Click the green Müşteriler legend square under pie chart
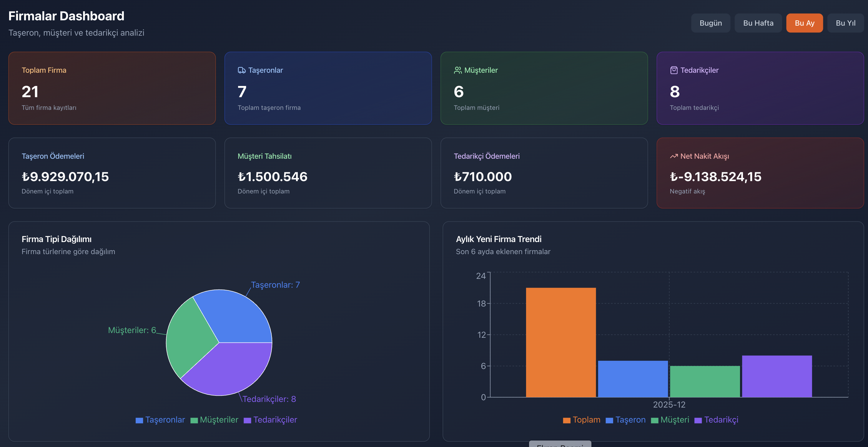 (194, 420)
